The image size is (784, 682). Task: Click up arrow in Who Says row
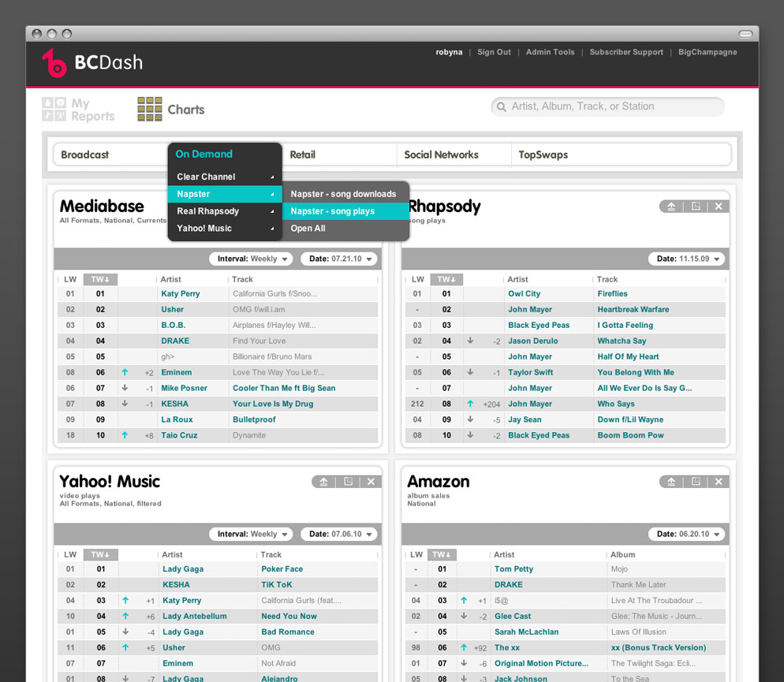(470, 404)
